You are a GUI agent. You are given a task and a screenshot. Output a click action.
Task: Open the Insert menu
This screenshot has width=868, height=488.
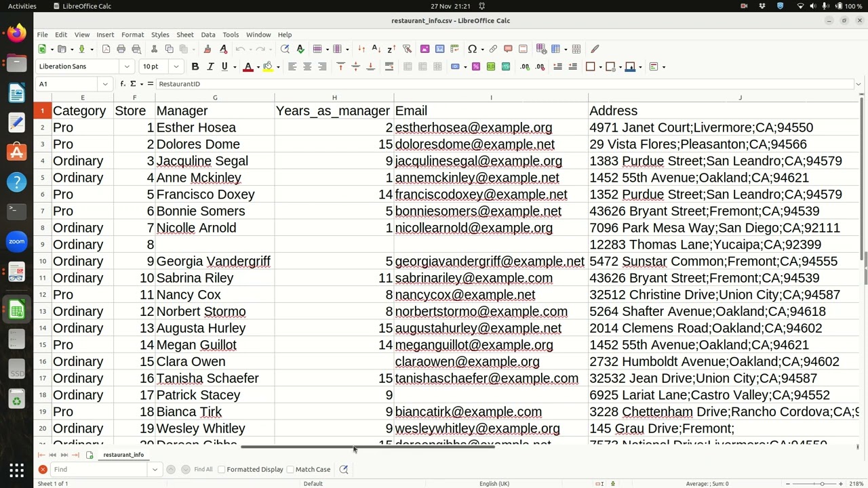point(105,35)
